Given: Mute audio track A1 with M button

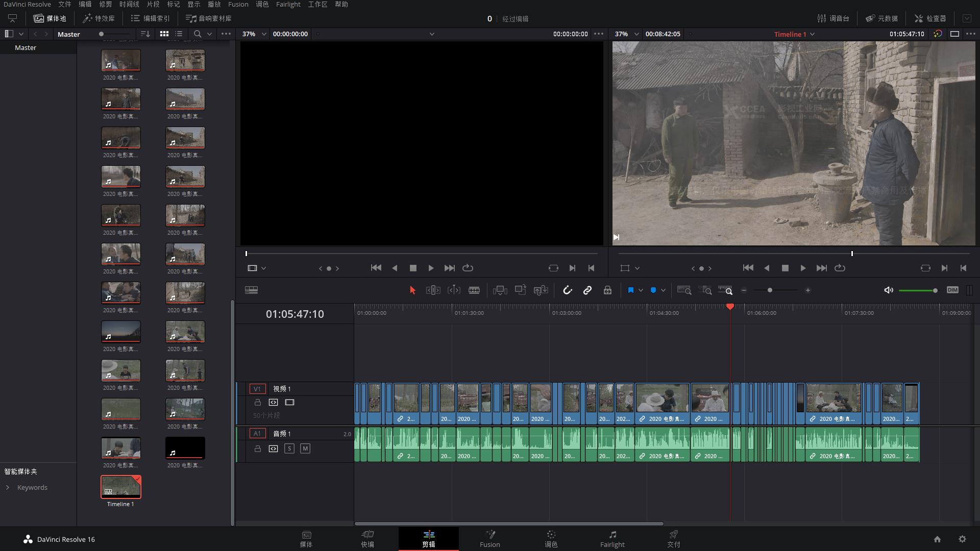Looking at the screenshot, I should coord(305,448).
